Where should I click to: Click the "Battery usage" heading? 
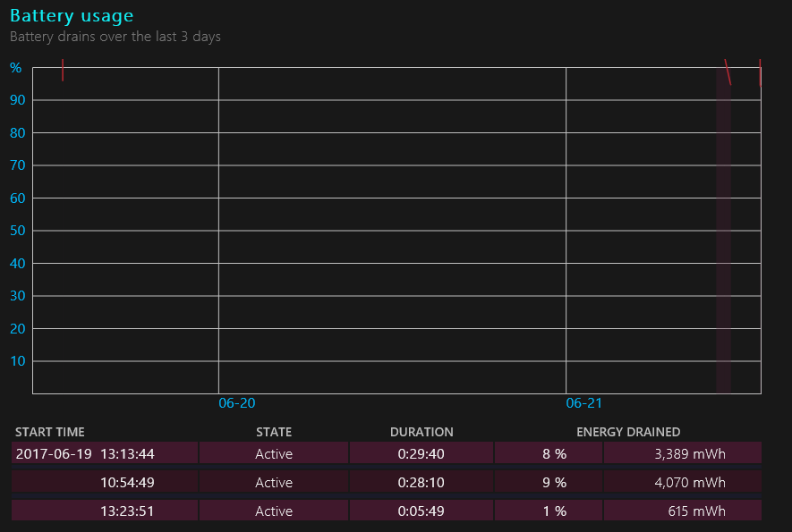72,16
